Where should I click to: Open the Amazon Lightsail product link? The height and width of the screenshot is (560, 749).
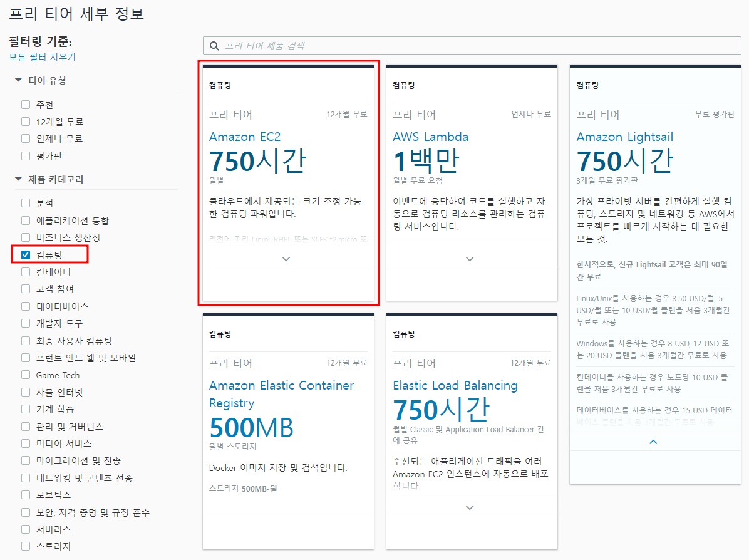pos(625,137)
